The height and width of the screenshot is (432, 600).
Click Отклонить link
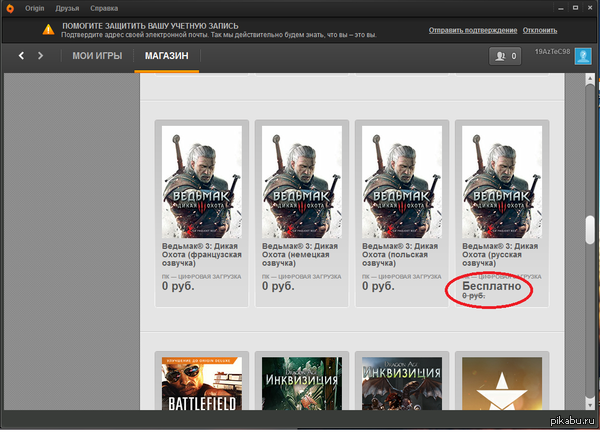tap(540, 30)
